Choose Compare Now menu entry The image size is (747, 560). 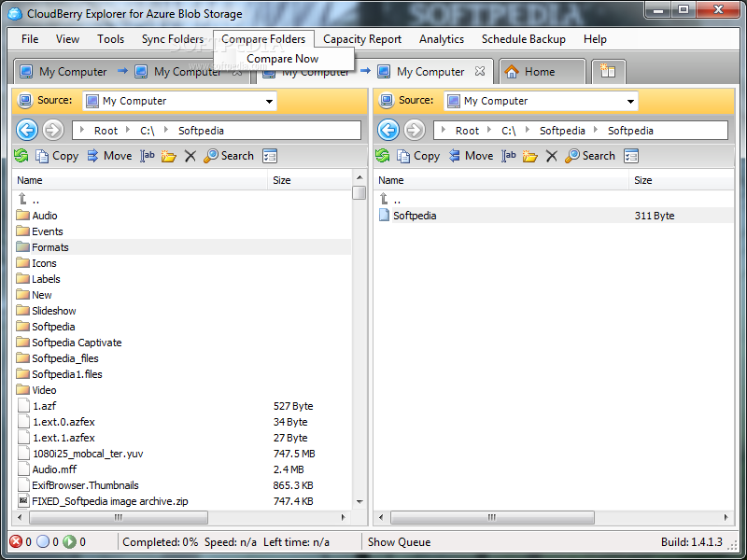[283, 59]
